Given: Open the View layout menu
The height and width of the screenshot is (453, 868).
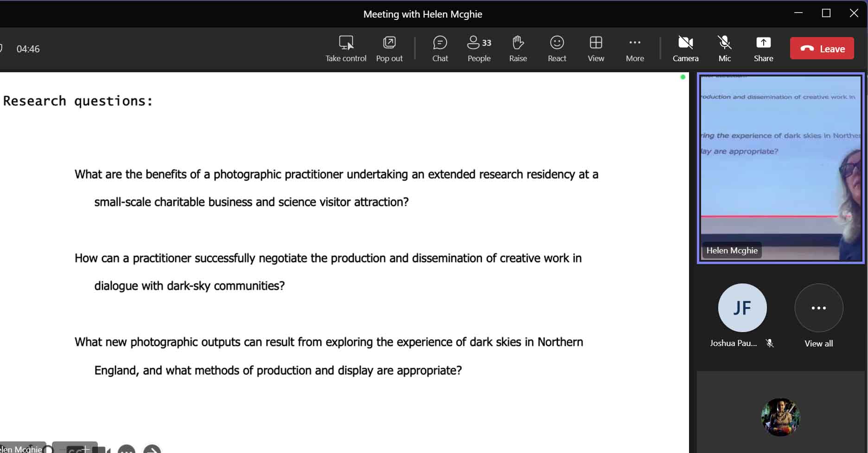Looking at the screenshot, I should click(x=595, y=49).
